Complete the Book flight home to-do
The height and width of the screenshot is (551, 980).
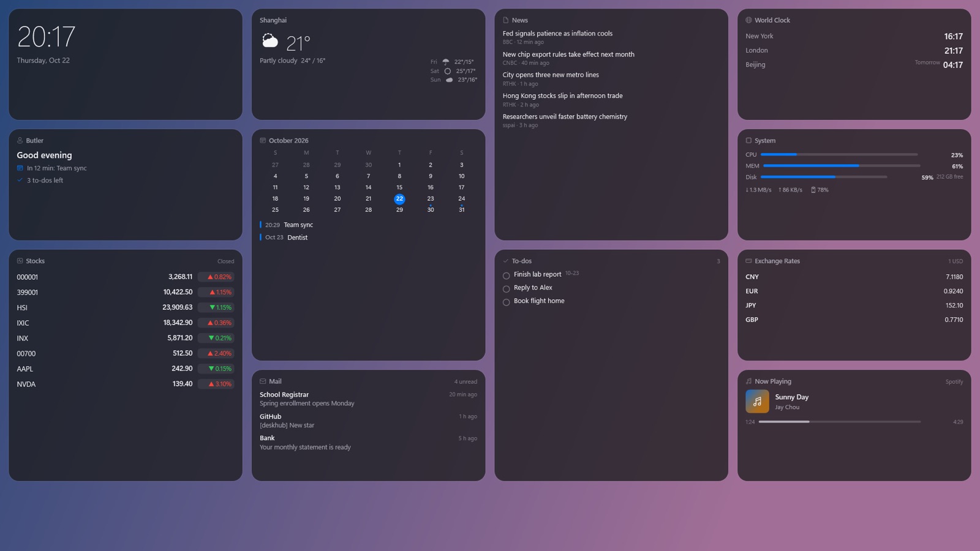click(x=506, y=302)
